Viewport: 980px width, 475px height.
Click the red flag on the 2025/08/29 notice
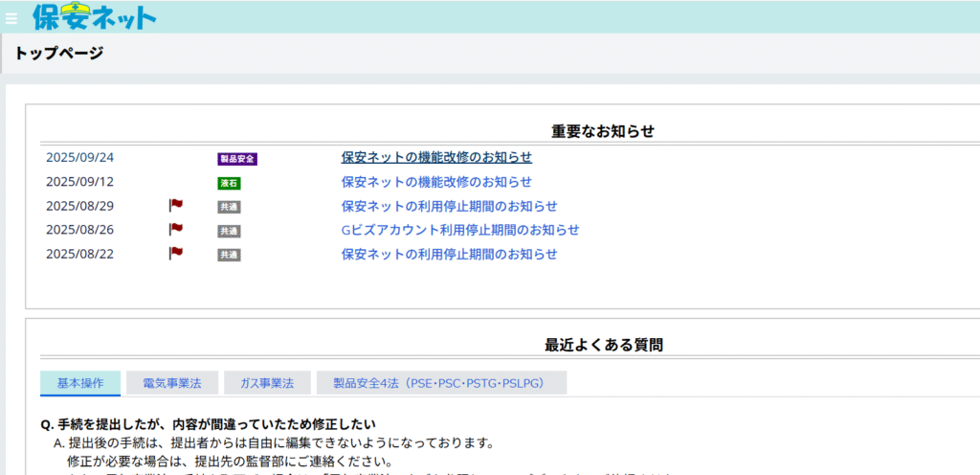coord(176,205)
